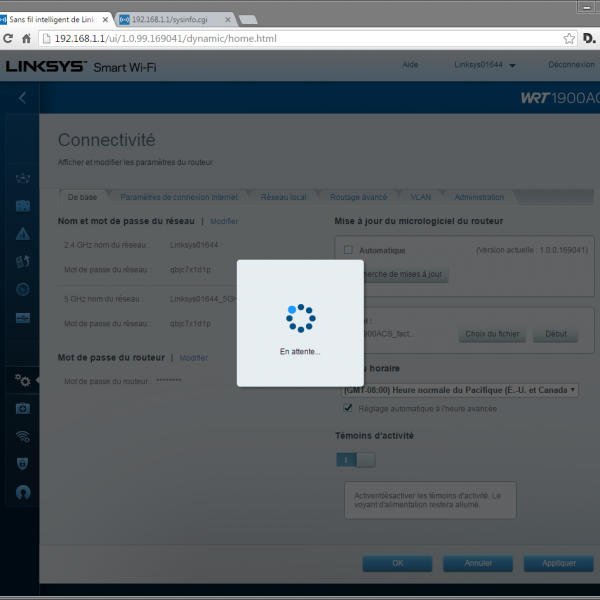Open the Parental Controls warning-triangle icon
The width and height of the screenshot is (600, 600).
pos(22,234)
